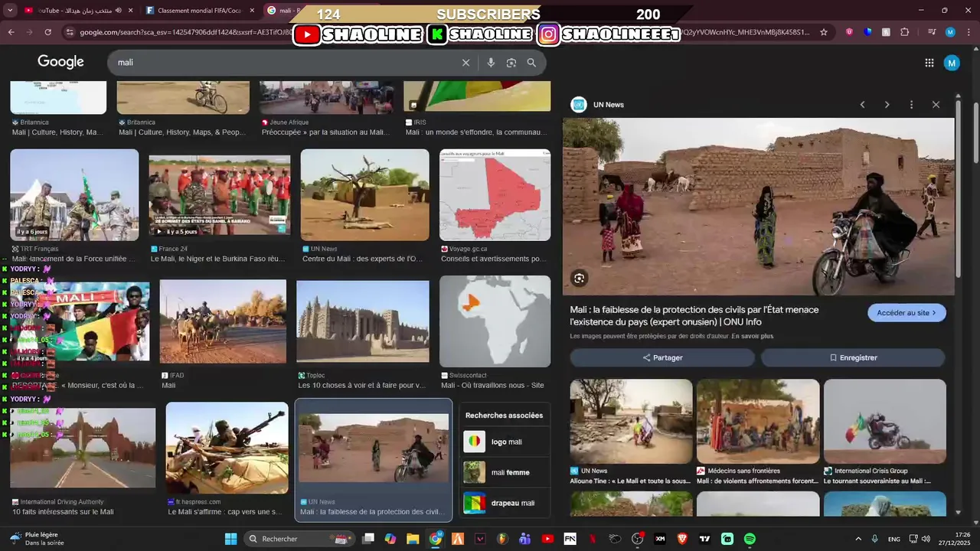Open the Google apps grid

[x=929, y=63]
